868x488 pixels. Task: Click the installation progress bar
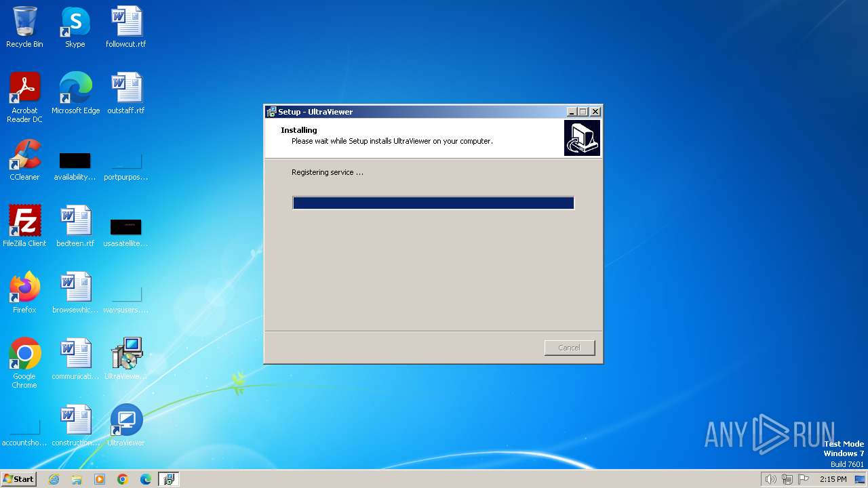click(x=433, y=203)
